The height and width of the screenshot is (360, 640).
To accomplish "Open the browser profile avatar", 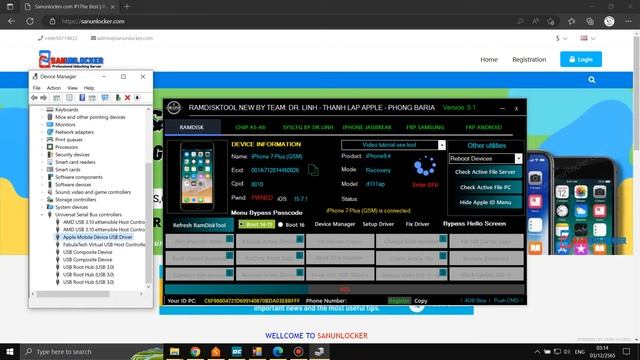I will (x=609, y=21).
